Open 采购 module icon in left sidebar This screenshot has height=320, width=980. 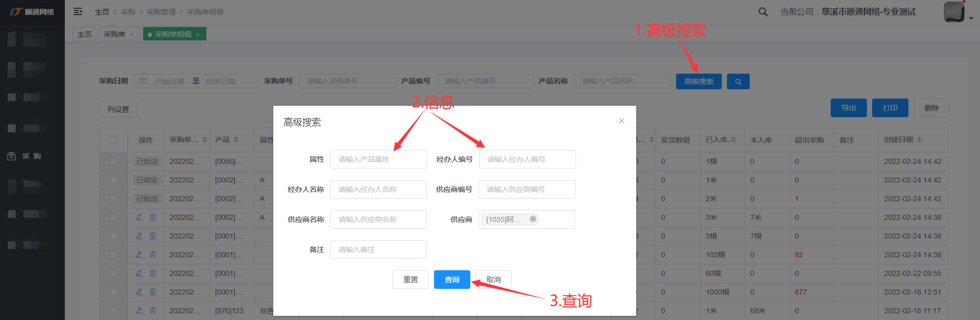tap(11, 156)
